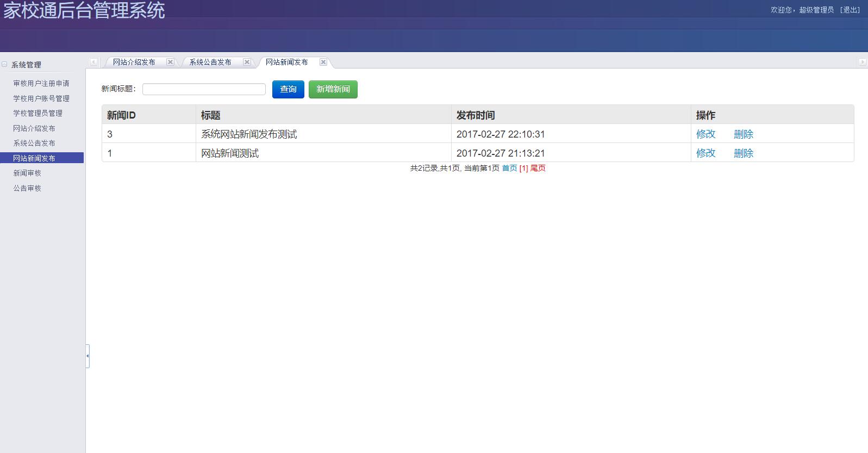Click the timestamp 2017-02-27 21:13:21
Screen dimensions: 868x453
coord(501,153)
